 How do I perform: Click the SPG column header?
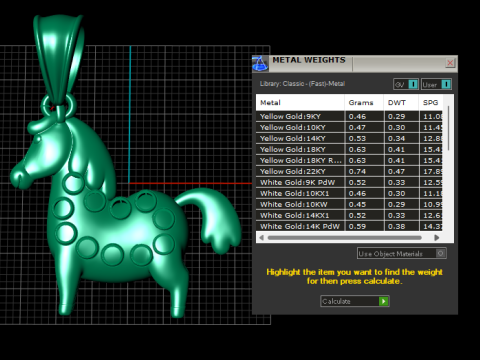(430, 103)
